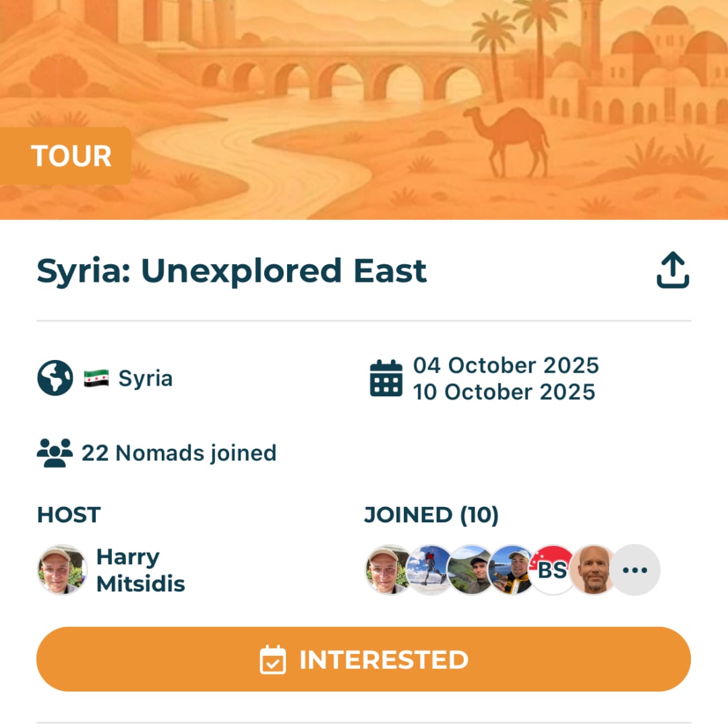Tap the group icon beside Nomads joined
This screenshot has height=728, width=728.
[55, 453]
